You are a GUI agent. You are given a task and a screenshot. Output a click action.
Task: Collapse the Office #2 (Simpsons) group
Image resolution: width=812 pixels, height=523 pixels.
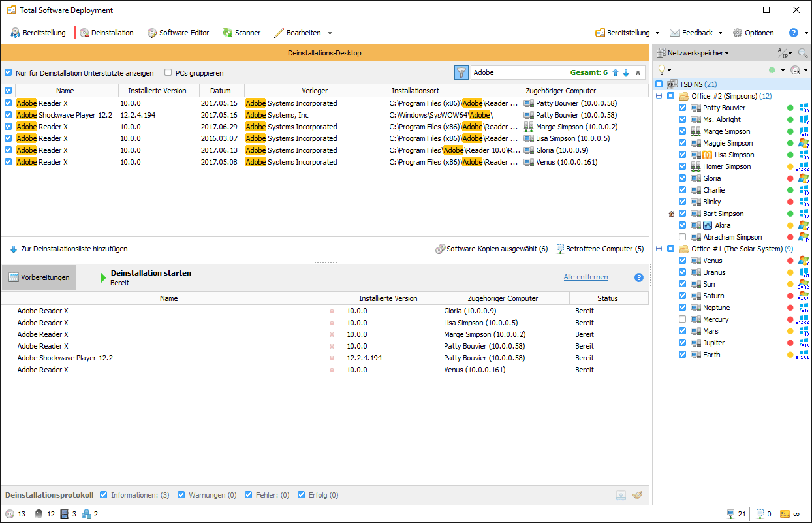[x=659, y=96]
